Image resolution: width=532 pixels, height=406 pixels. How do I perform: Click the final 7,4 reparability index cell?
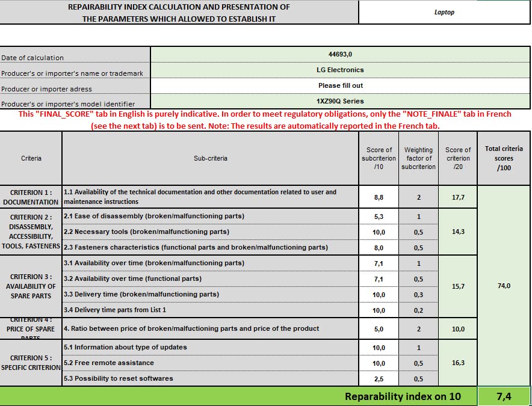pyautogui.click(x=504, y=396)
